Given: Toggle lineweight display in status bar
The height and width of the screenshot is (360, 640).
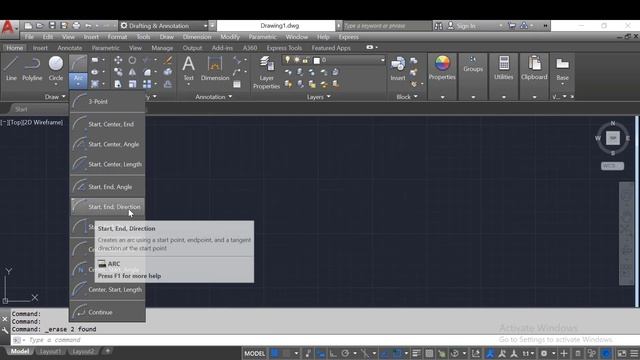Looking at the screenshot, I should (416, 353).
